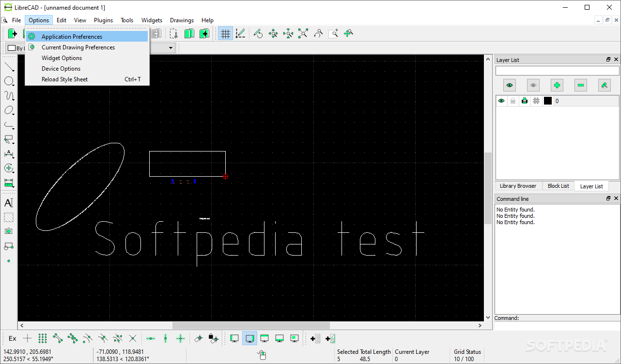Toggle Snap on Endpoints
Viewport: 621px width, 364px height.
click(58, 338)
